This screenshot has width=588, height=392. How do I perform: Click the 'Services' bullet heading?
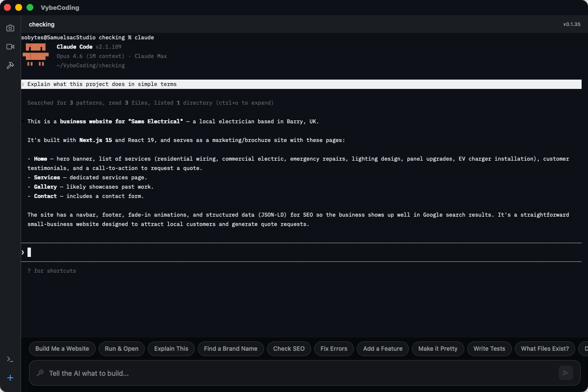point(47,178)
